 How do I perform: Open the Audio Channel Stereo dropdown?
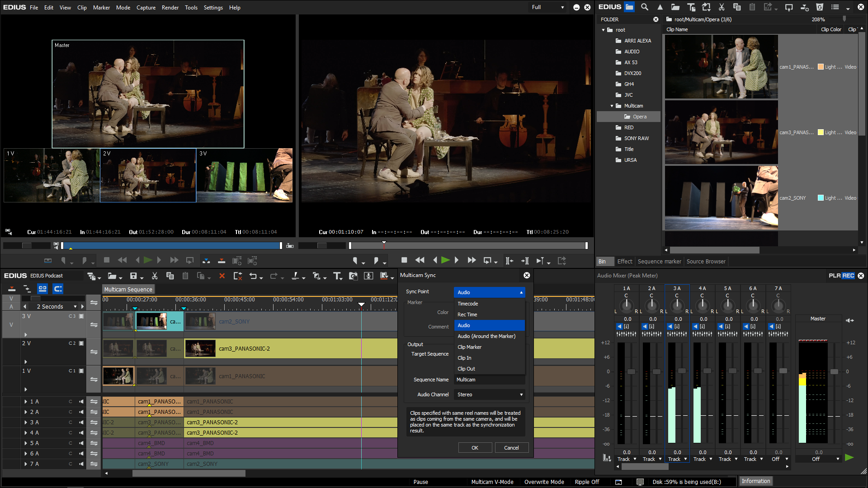click(x=490, y=394)
